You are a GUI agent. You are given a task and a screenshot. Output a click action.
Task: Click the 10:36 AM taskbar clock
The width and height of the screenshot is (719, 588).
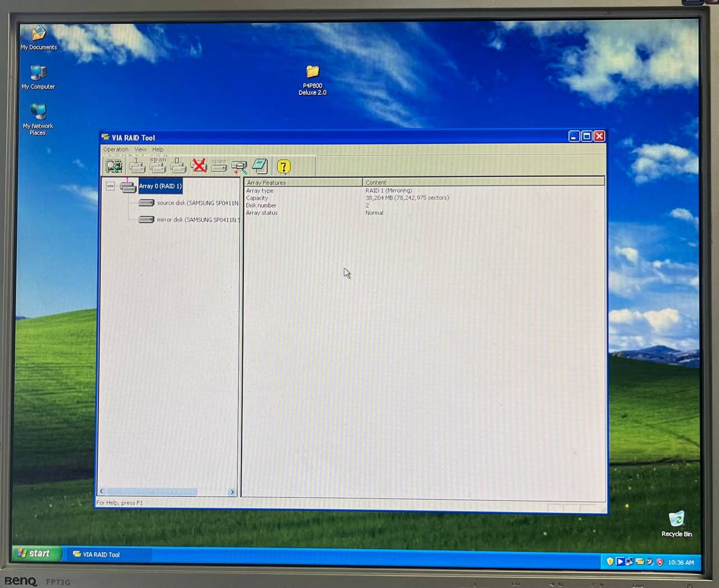tap(681, 562)
